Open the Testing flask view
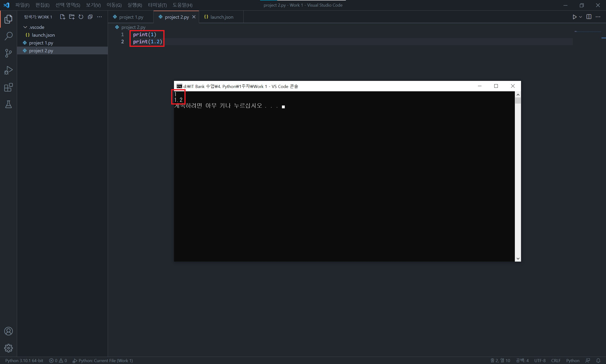 (x=8, y=105)
